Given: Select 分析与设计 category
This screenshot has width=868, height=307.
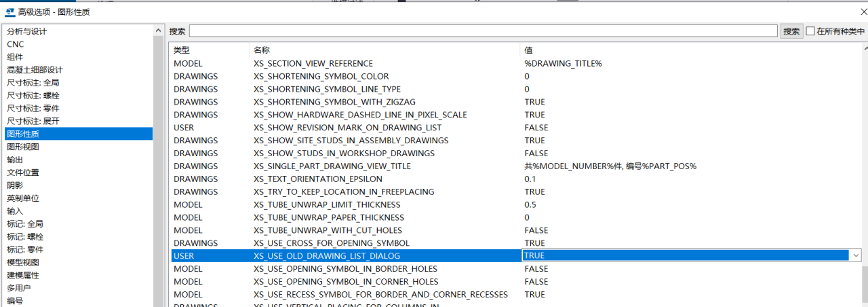Looking at the screenshot, I should point(27,31).
